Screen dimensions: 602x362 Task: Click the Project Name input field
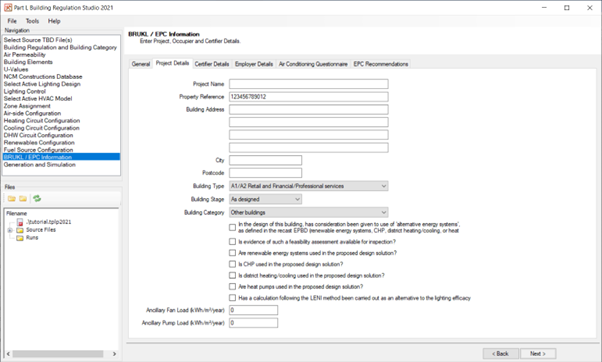[x=308, y=84]
